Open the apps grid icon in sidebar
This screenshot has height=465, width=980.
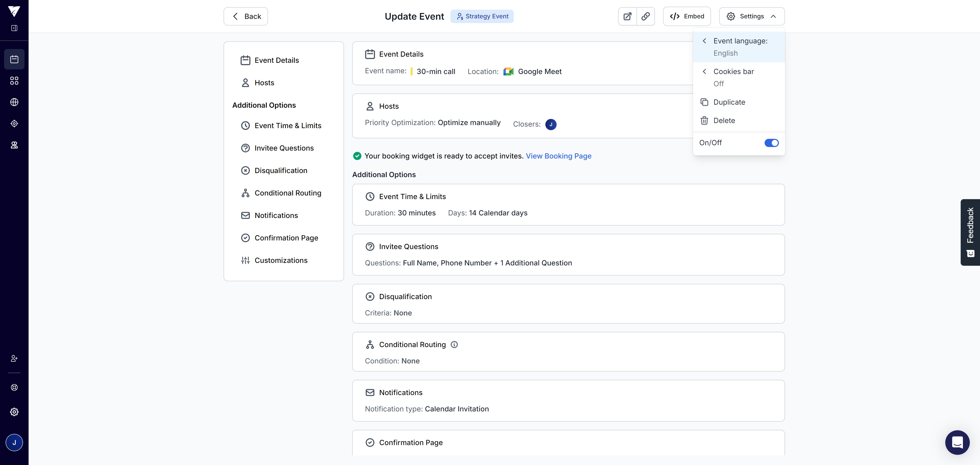(14, 81)
